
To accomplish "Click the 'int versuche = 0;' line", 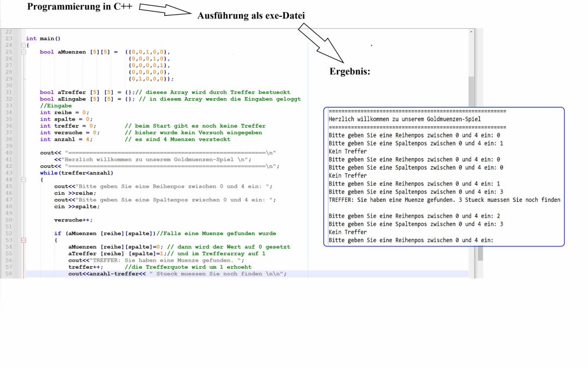I will point(70,132).
